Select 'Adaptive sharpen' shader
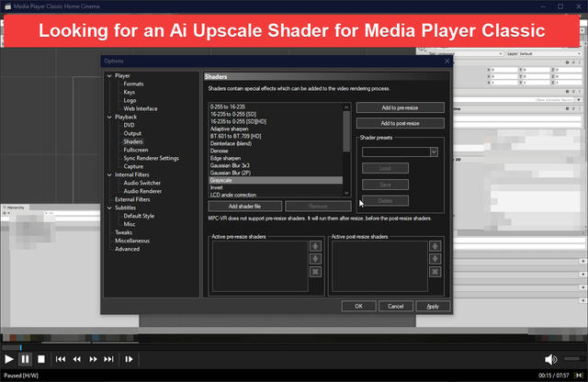The image size is (588, 382). (x=276, y=129)
